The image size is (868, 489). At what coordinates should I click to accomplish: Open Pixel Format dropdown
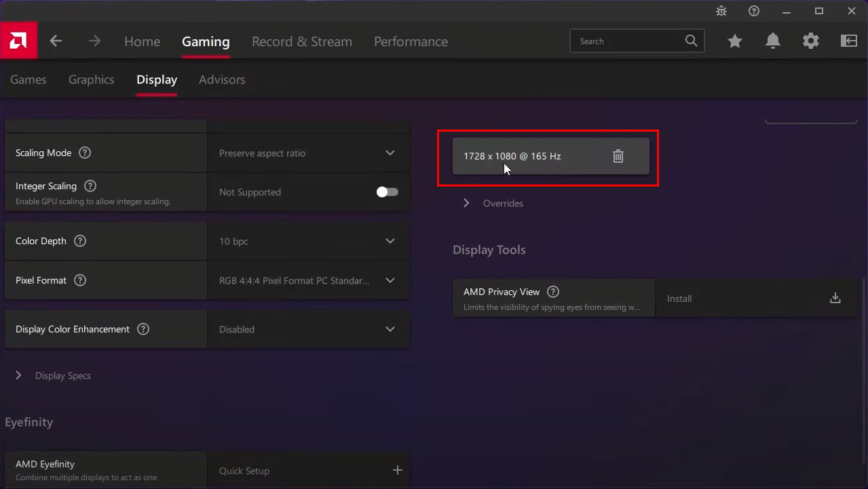pyautogui.click(x=308, y=281)
